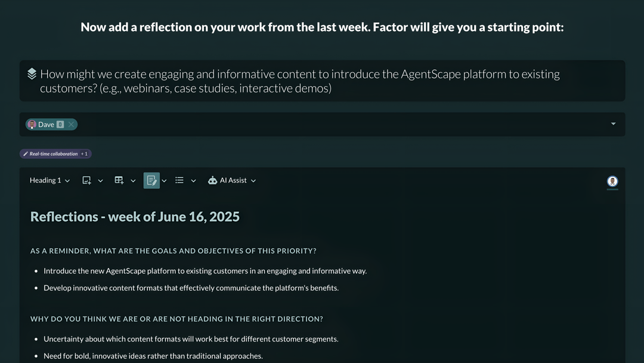This screenshot has width=644, height=363.
Task: Click the bullet list icon
Action: tap(179, 180)
